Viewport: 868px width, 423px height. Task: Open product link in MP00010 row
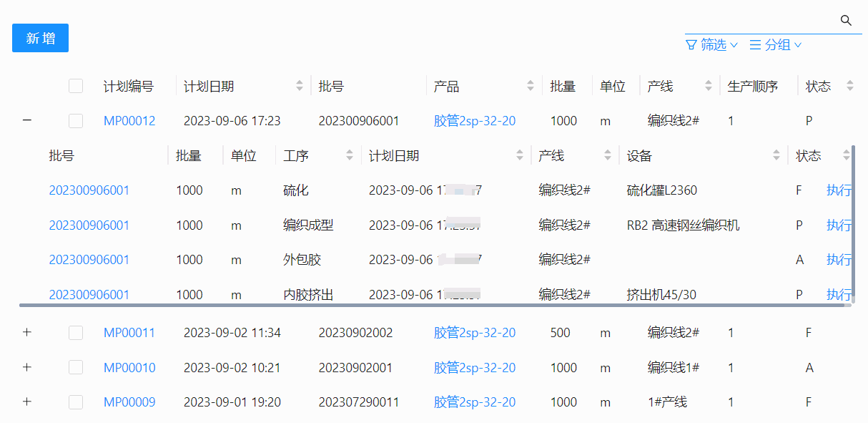(x=475, y=368)
